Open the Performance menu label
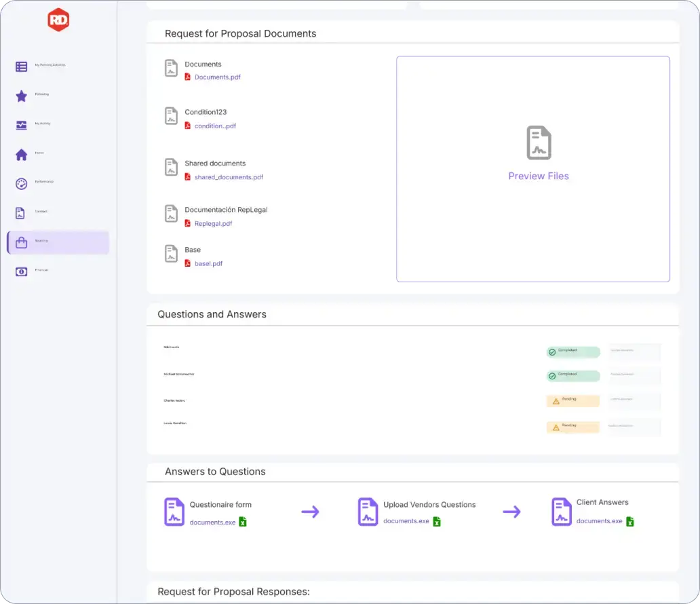Screen dimensions: 700x604 click(44, 182)
